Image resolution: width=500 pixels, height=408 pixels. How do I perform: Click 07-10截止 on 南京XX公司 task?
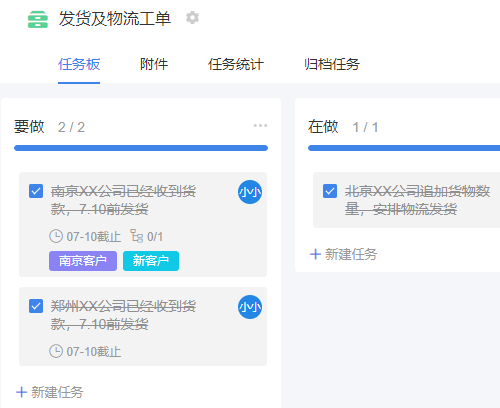click(x=94, y=237)
